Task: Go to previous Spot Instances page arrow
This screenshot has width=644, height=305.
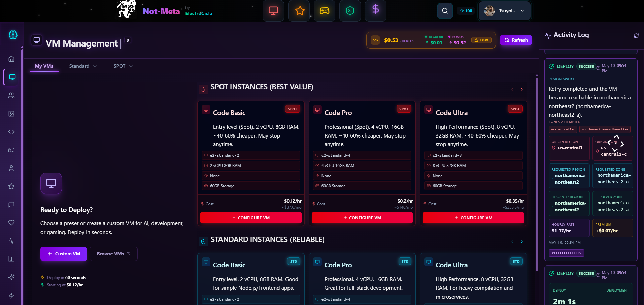Action: pyautogui.click(x=512, y=89)
